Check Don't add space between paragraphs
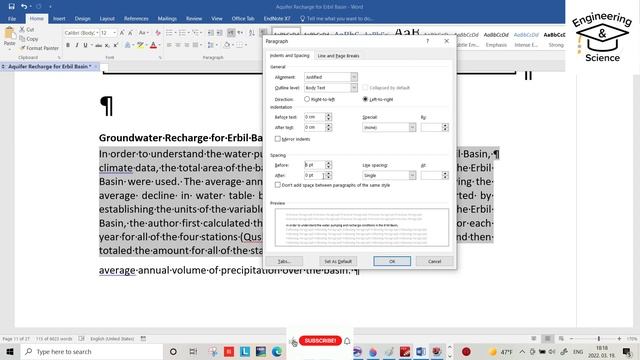The height and width of the screenshot is (360, 640). 278,185
